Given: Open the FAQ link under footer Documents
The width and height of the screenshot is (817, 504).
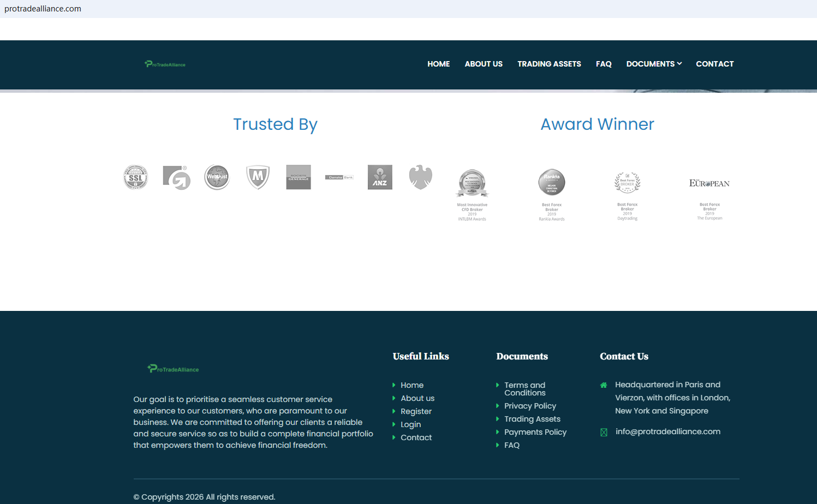Looking at the screenshot, I should 512,445.
